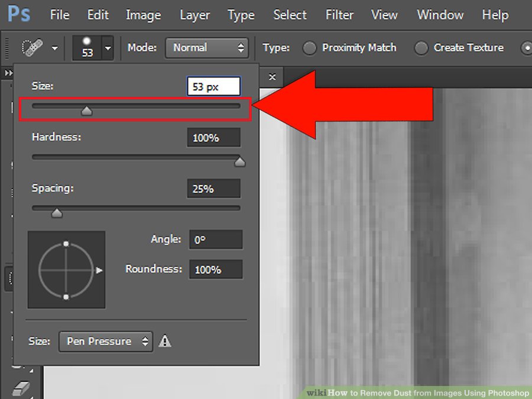Open the Image menu
The width and height of the screenshot is (532, 399).
click(x=143, y=15)
